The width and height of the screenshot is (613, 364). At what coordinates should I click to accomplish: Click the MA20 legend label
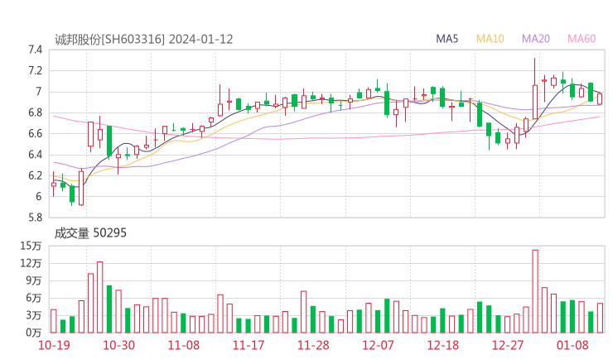[536, 39]
